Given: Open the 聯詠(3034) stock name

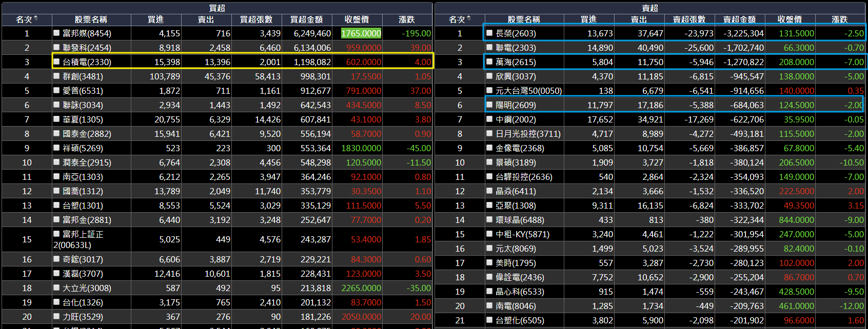Looking at the screenshot, I should click(x=83, y=105).
